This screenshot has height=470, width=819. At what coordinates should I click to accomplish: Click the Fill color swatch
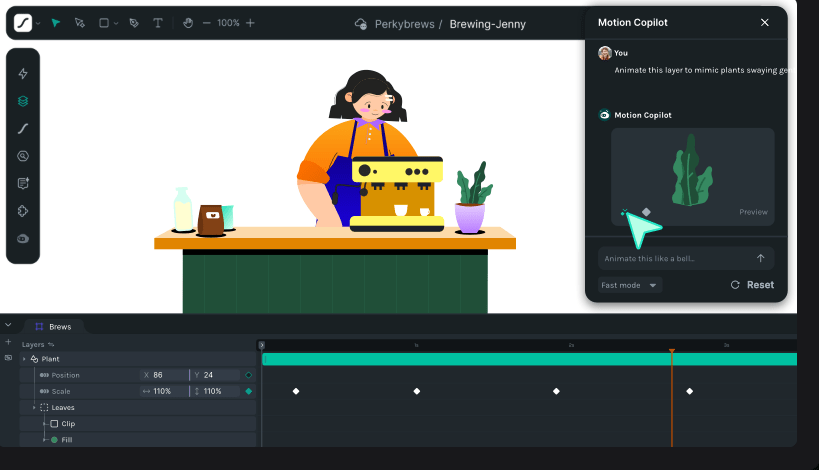tap(54, 439)
